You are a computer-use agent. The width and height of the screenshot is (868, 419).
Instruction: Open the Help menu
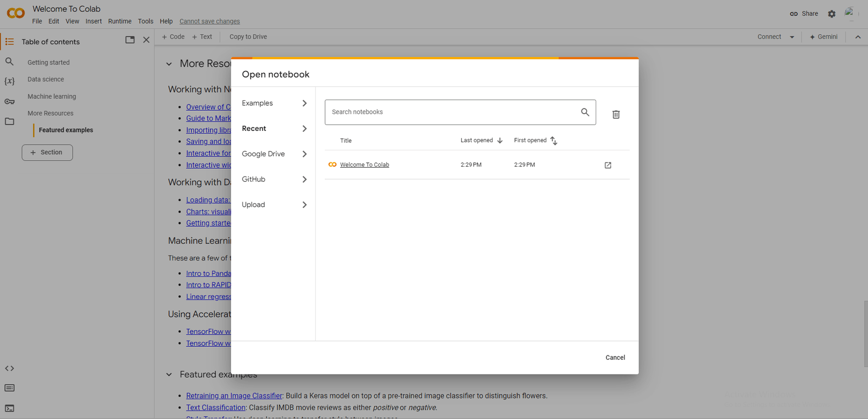tap(166, 21)
